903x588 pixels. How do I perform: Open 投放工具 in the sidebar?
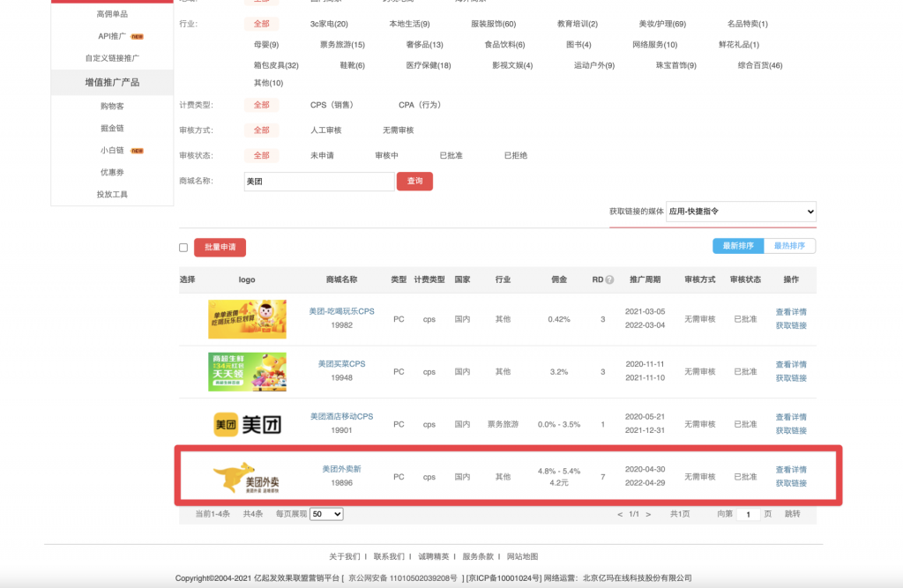tap(112, 194)
